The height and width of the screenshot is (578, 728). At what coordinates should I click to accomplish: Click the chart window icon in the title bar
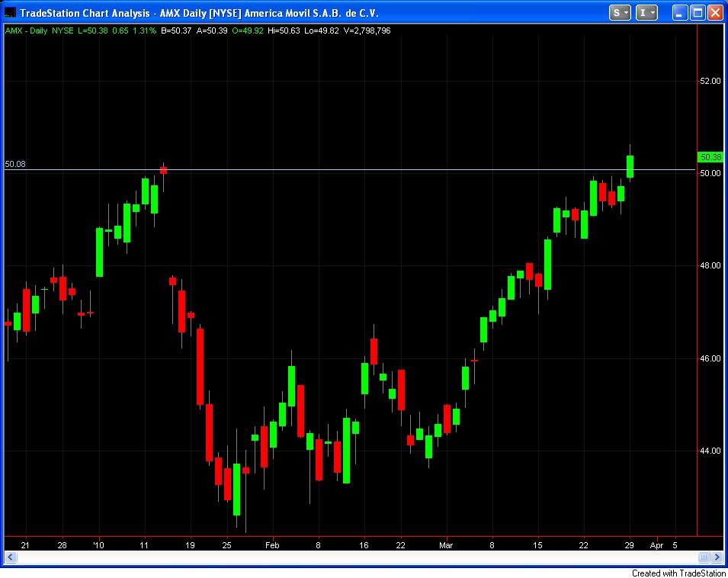tap(10, 12)
